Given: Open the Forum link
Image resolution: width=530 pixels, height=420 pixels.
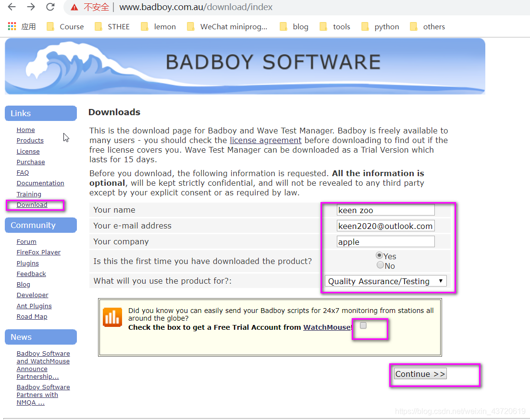Looking at the screenshot, I should point(26,242).
